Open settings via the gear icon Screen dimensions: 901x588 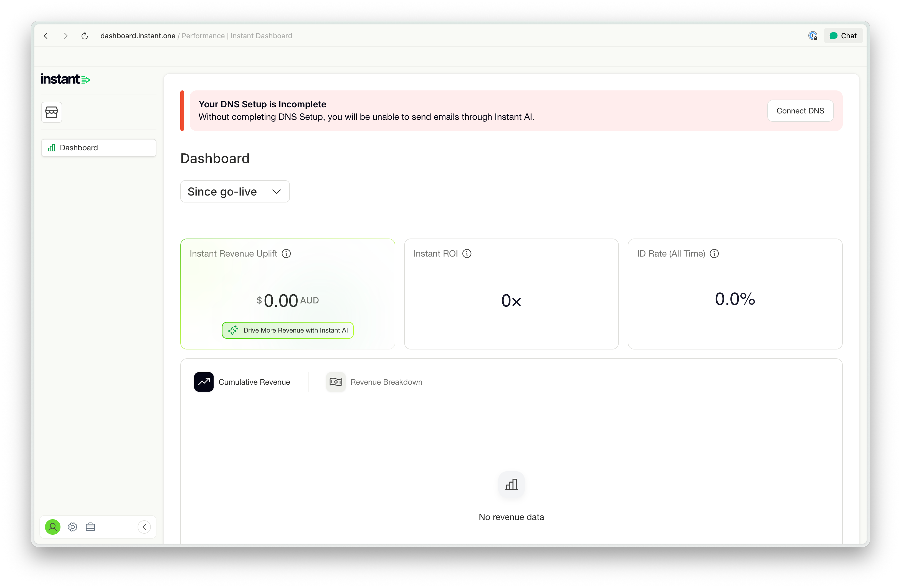click(x=73, y=527)
